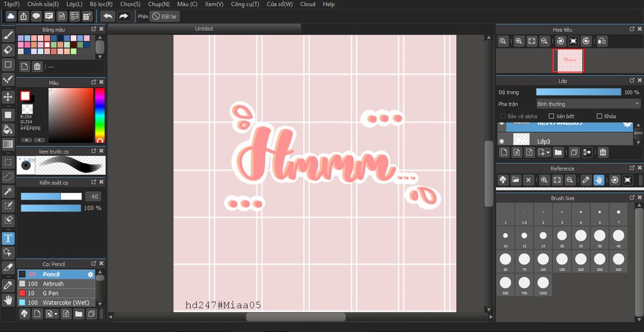This screenshot has height=332, width=644.
Task: Pop out the Brush Size panel
Action: [632, 197]
